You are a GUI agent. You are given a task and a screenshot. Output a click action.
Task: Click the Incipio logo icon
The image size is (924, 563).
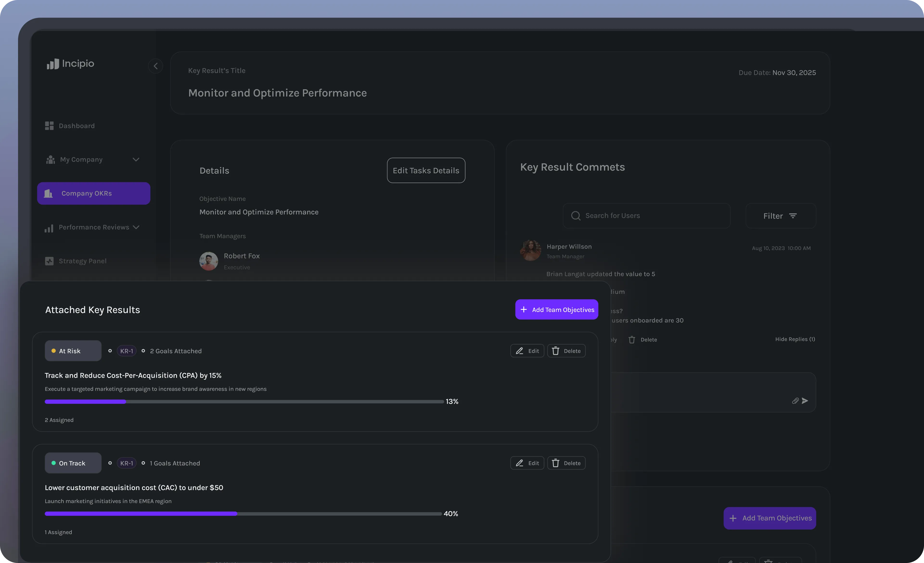point(52,64)
